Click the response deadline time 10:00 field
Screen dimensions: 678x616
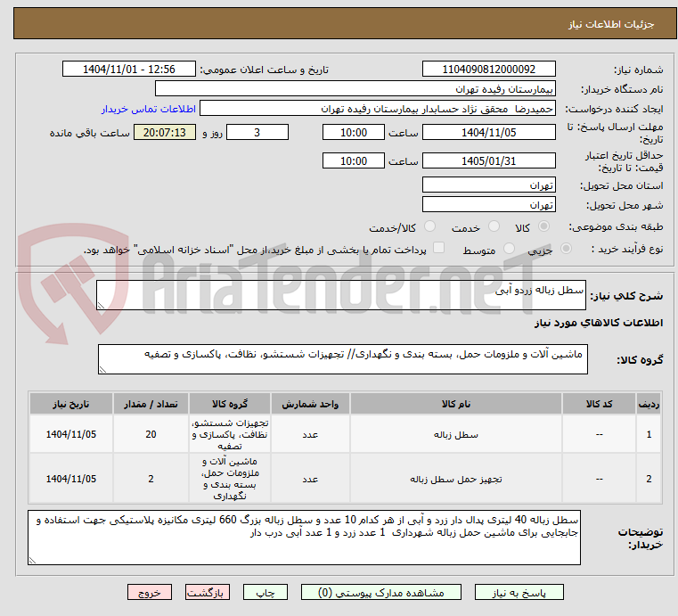pyautogui.click(x=354, y=132)
